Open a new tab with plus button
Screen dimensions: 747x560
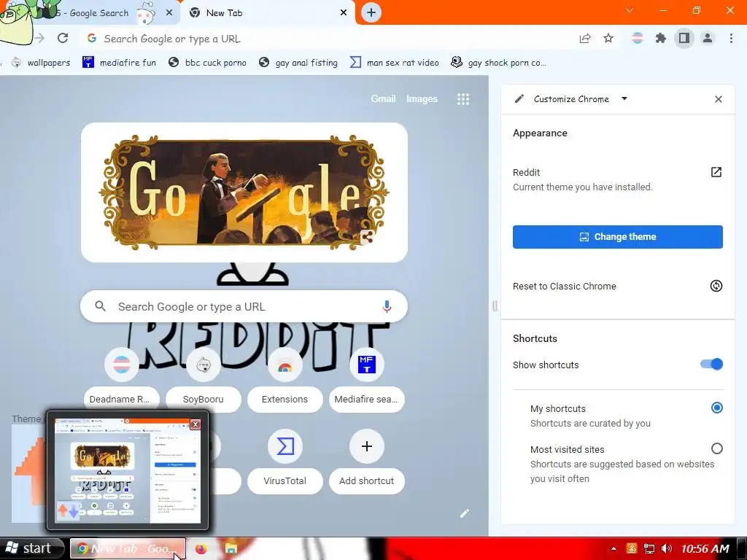tap(371, 12)
